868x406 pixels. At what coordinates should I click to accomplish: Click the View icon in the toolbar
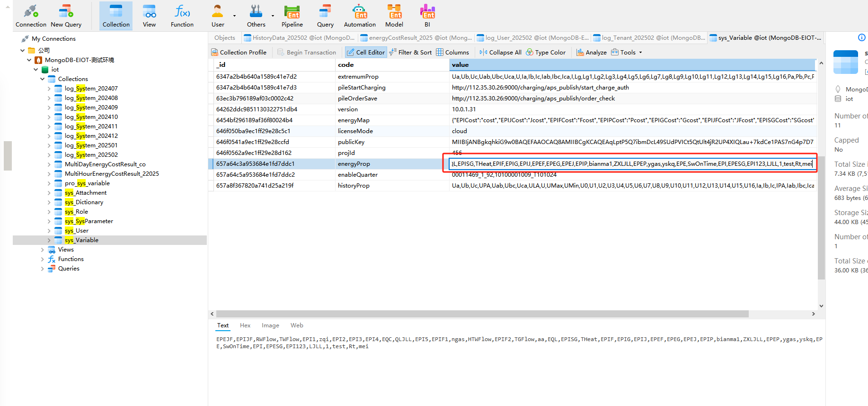pos(149,16)
